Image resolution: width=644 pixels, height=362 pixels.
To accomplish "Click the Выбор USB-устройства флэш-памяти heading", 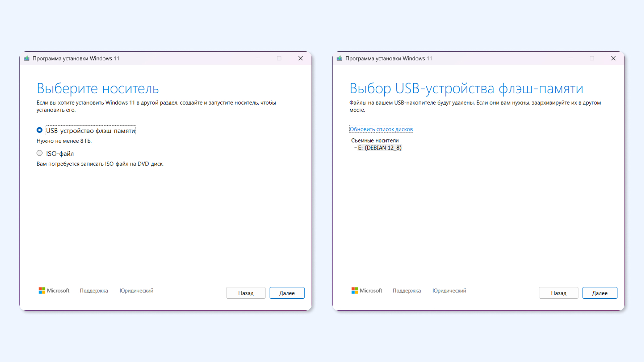I will [x=466, y=88].
